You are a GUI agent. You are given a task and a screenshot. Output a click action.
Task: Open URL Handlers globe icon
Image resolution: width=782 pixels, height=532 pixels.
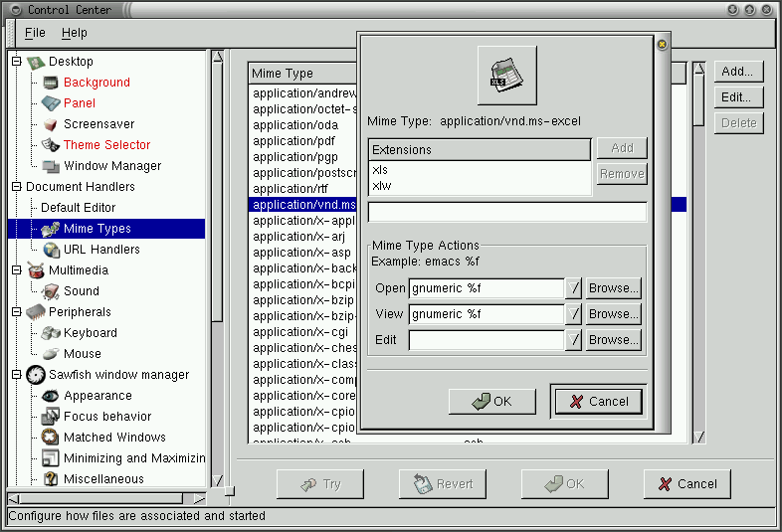pyautogui.click(x=52, y=250)
